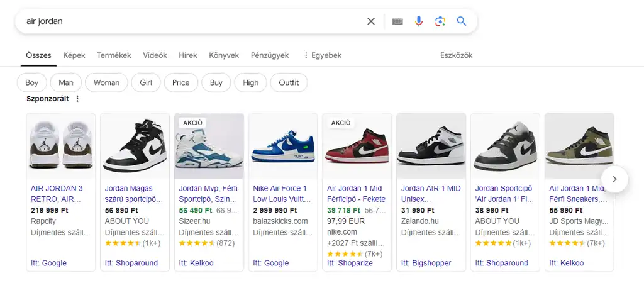
Task: Search by image using the Lens icon
Action: pos(440,21)
